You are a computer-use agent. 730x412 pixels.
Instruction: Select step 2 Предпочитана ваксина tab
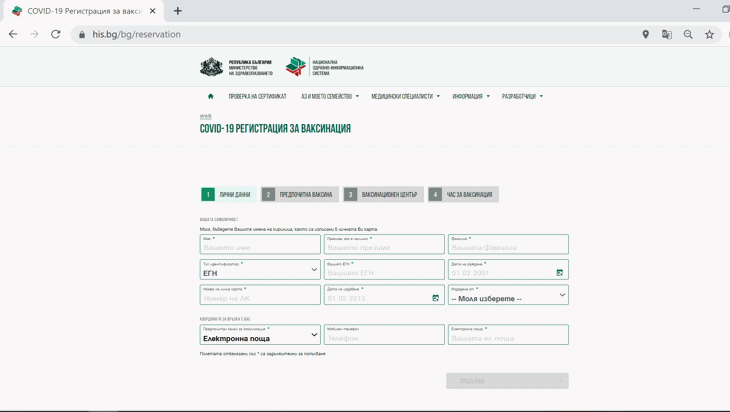(x=299, y=195)
